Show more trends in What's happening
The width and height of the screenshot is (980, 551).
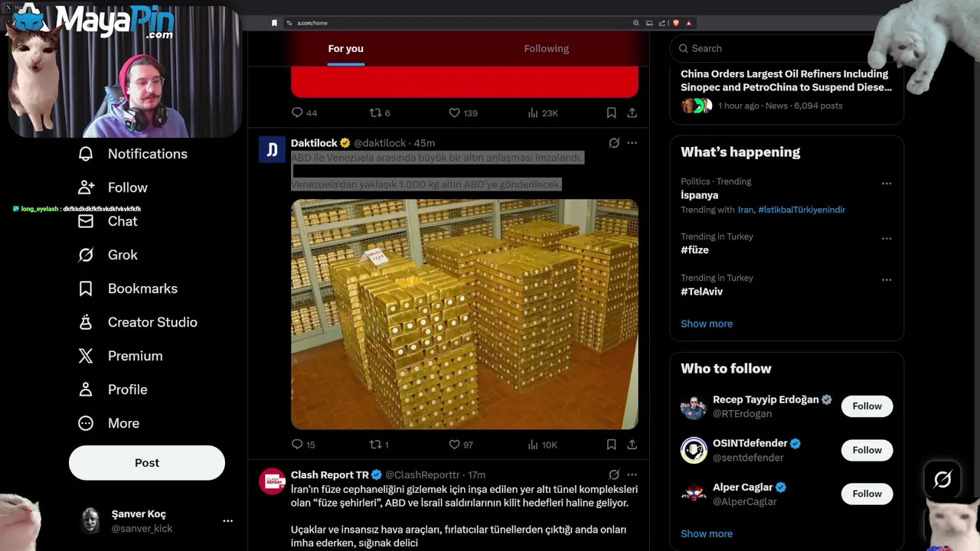click(707, 324)
